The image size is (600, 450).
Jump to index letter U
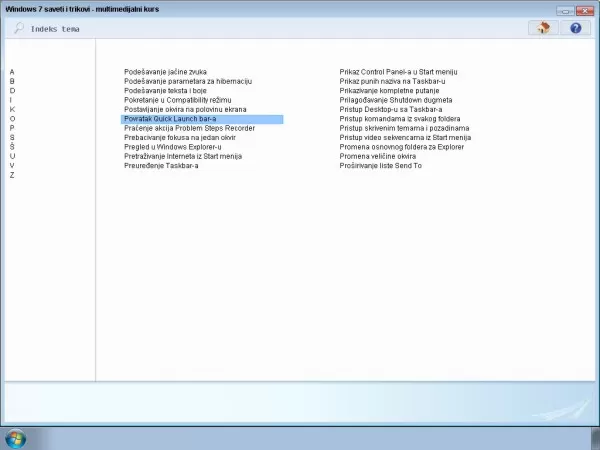pyautogui.click(x=12, y=156)
